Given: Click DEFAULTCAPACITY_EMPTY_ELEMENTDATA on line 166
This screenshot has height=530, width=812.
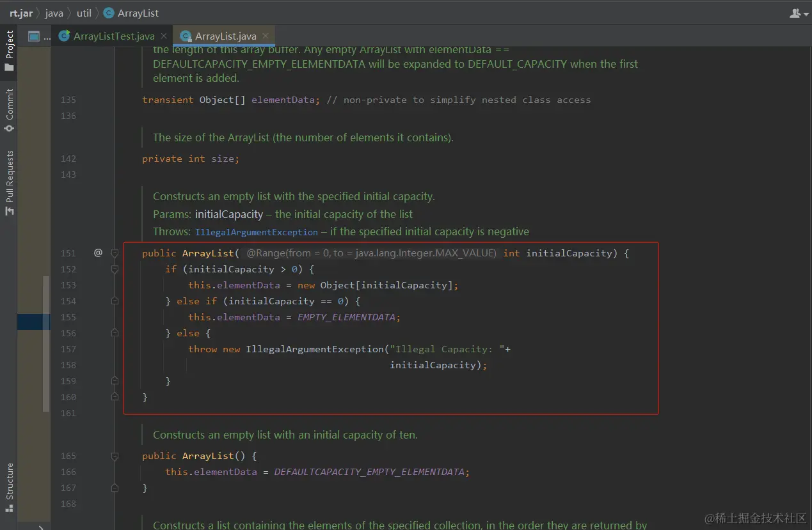Looking at the screenshot, I should [x=369, y=472].
